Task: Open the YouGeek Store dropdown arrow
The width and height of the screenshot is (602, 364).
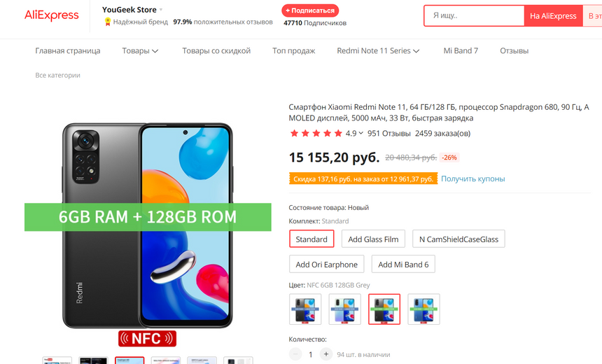Action: click(x=161, y=10)
